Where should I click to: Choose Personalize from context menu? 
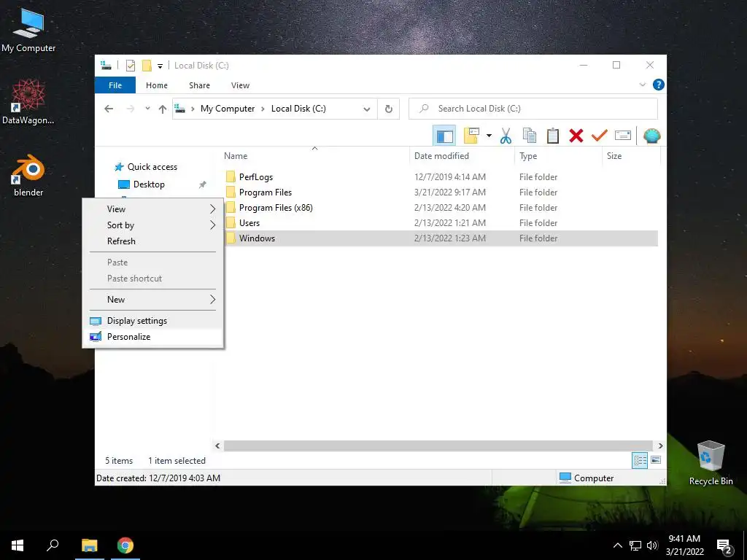153,337
